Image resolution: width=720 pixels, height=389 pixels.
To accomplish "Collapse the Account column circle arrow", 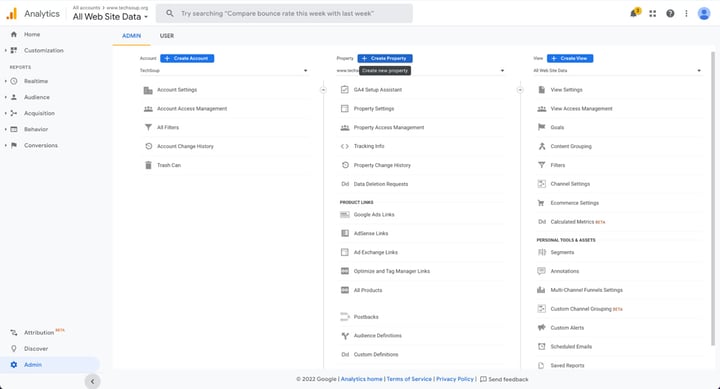I will click(323, 90).
